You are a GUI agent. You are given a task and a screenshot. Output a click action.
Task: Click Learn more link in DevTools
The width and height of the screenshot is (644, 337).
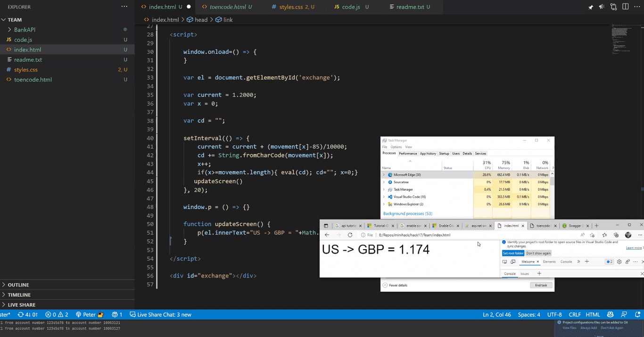pos(634,248)
